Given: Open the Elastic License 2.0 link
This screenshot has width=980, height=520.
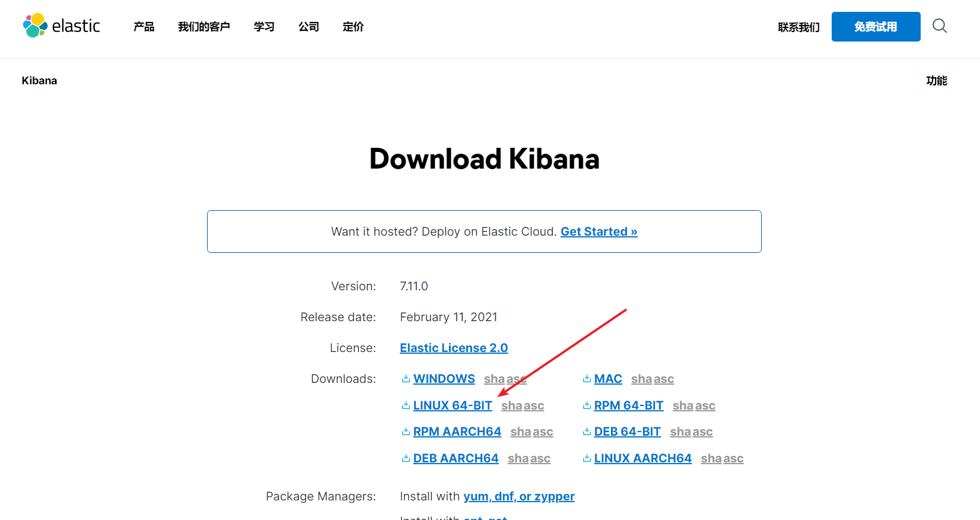Looking at the screenshot, I should point(454,348).
